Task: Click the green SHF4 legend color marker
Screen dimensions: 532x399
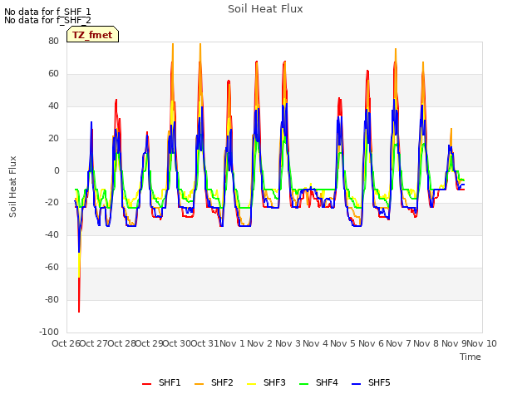Action: point(303,384)
